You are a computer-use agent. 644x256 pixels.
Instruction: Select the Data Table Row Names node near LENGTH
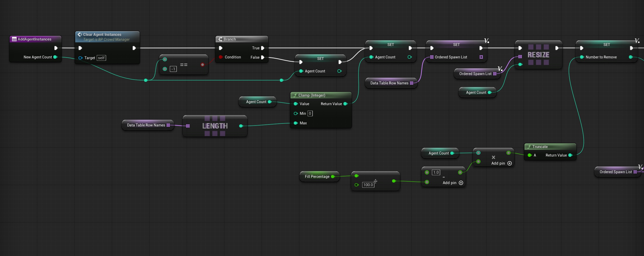point(148,125)
